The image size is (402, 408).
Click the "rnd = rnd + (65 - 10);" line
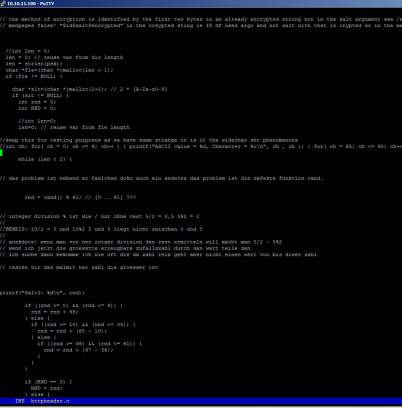[72, 331]
